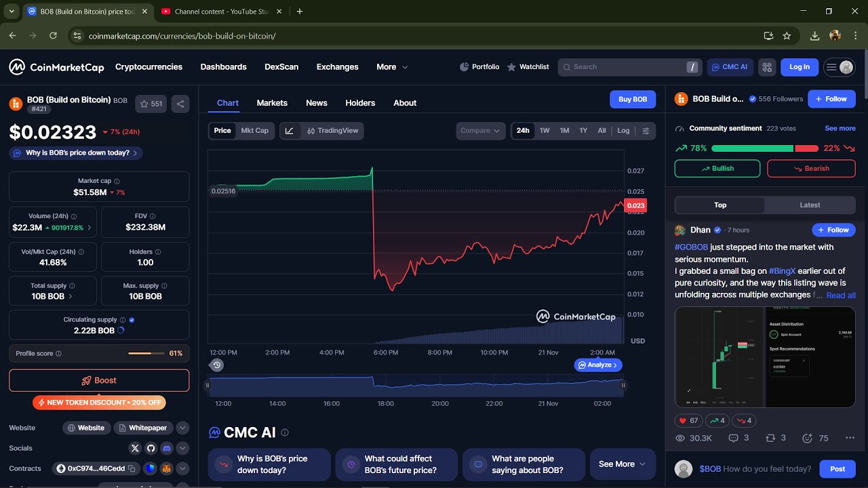868x488 pixels.
Task: Expand Socials links chevron
Action: coord(182,448)
